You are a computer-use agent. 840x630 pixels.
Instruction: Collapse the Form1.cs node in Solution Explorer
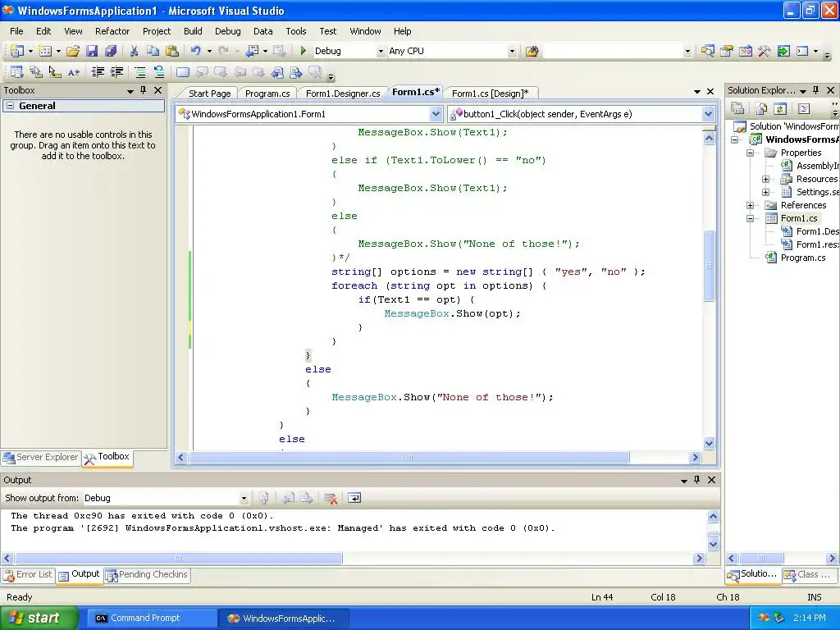pyautogui.click(x=750, y=218)
